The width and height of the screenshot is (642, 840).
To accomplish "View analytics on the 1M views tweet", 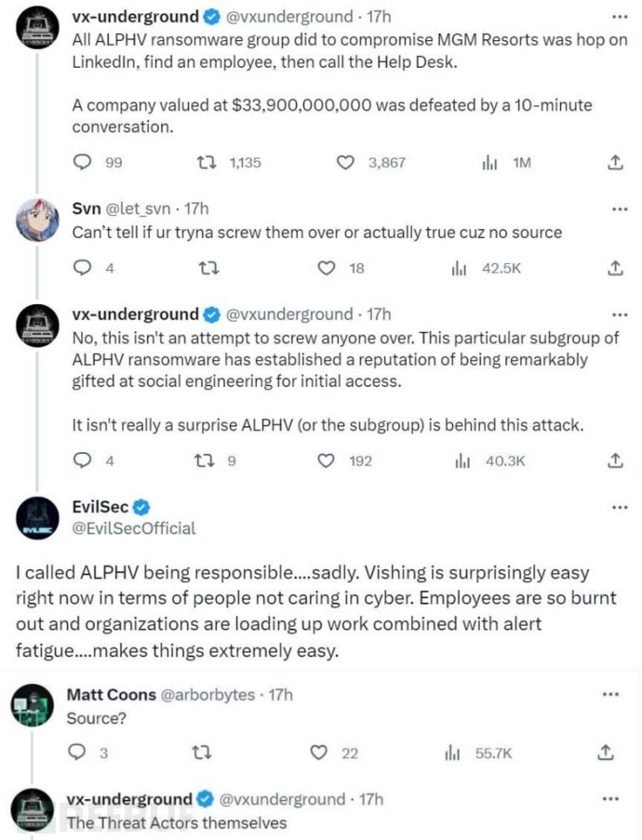I will (x=489, y=163).
